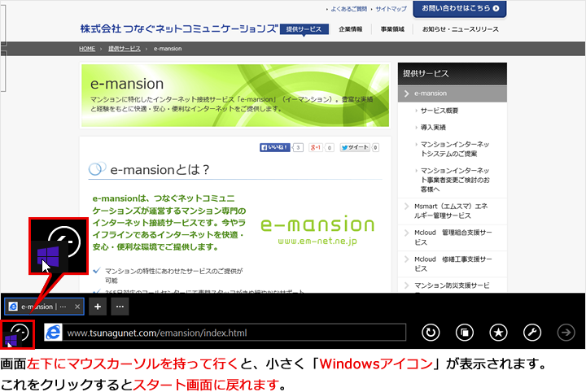This screenshot has height=392, width=586.
Task: Open お知らせ・ニュースリリース menu
Action: [x=461, y=29]
